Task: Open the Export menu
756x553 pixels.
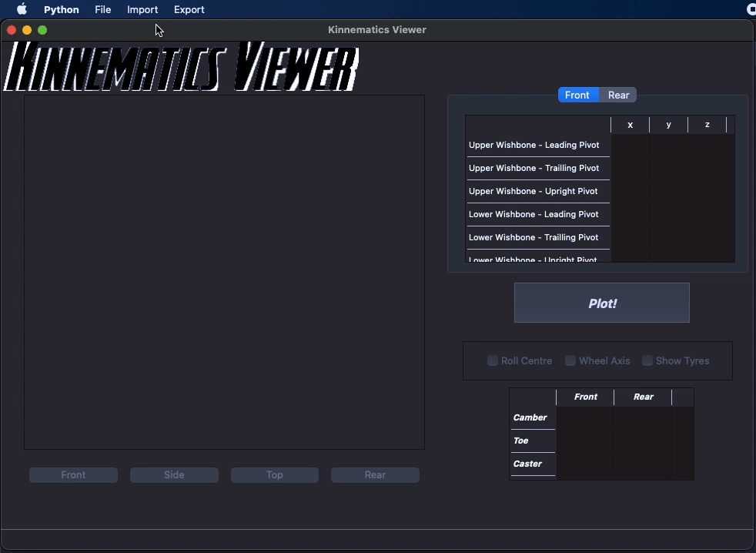Action: point(189,9)
